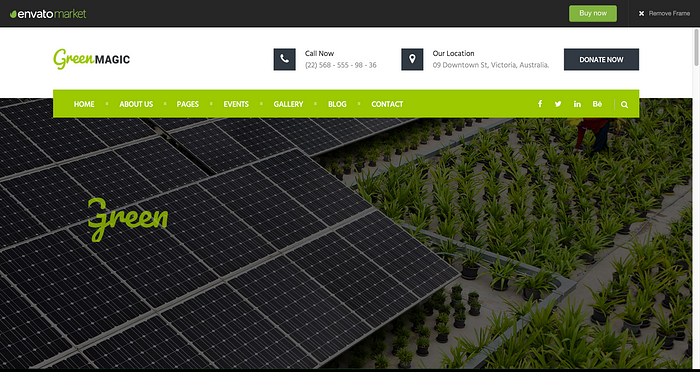Expand the Gallery menu
Screen dimensions: 700x372
point(288,104)
